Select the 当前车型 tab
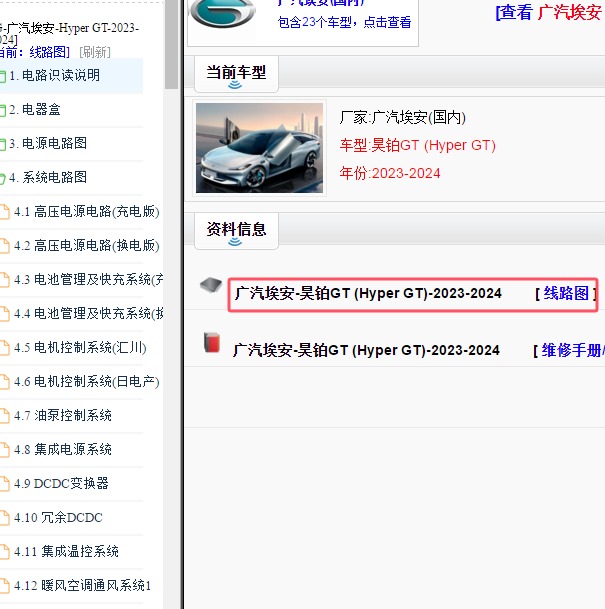 236,74
